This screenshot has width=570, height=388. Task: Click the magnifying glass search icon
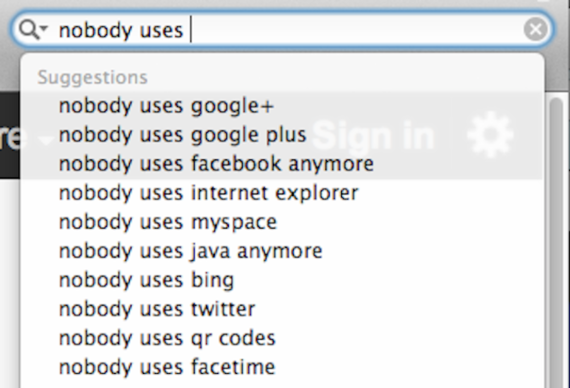(x=28, y=29)
